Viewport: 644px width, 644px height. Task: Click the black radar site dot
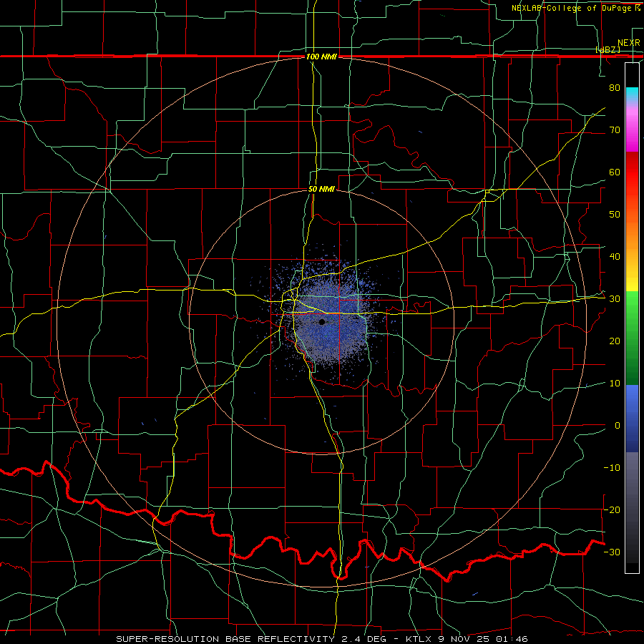tap(322, 322)
